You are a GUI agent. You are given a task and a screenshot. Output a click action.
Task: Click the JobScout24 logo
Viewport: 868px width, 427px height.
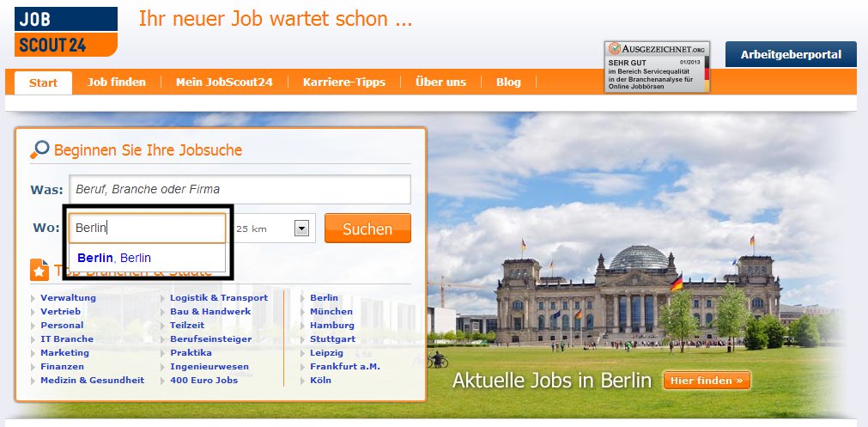click(66, 31)
